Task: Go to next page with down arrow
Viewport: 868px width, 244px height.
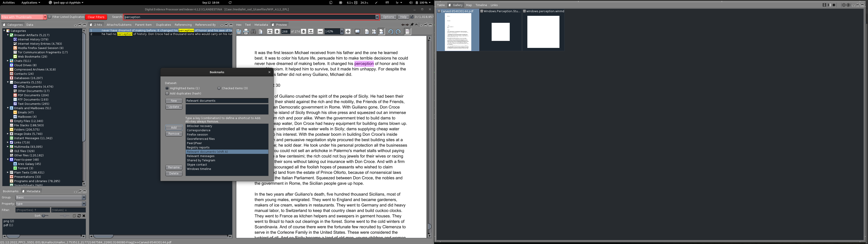Action: (x=304, y=32)
